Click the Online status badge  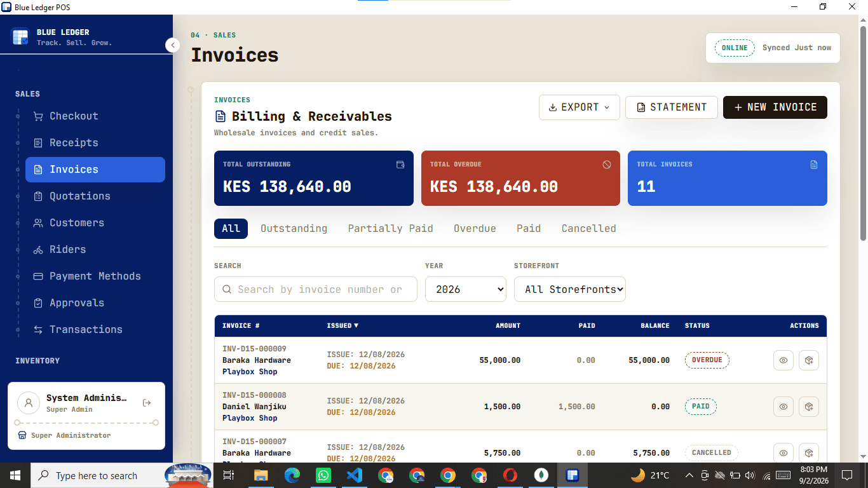pos(735,48)
